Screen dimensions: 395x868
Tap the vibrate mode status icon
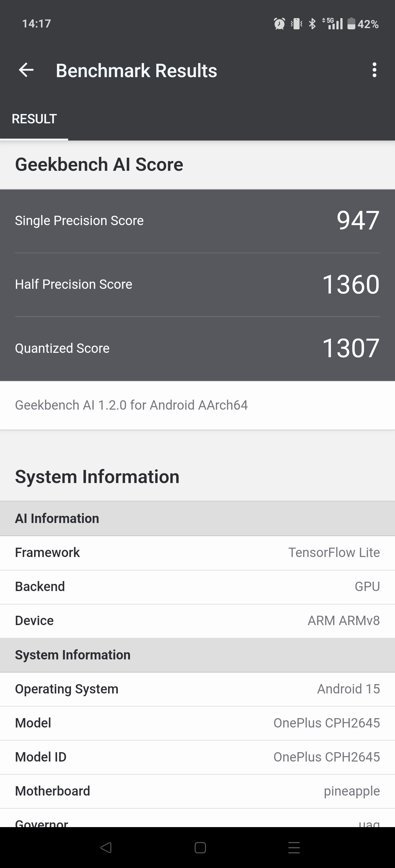[x=297, y=24]
